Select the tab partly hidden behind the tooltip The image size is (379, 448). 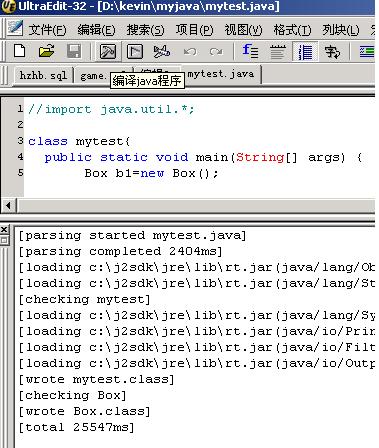[157, 70]
